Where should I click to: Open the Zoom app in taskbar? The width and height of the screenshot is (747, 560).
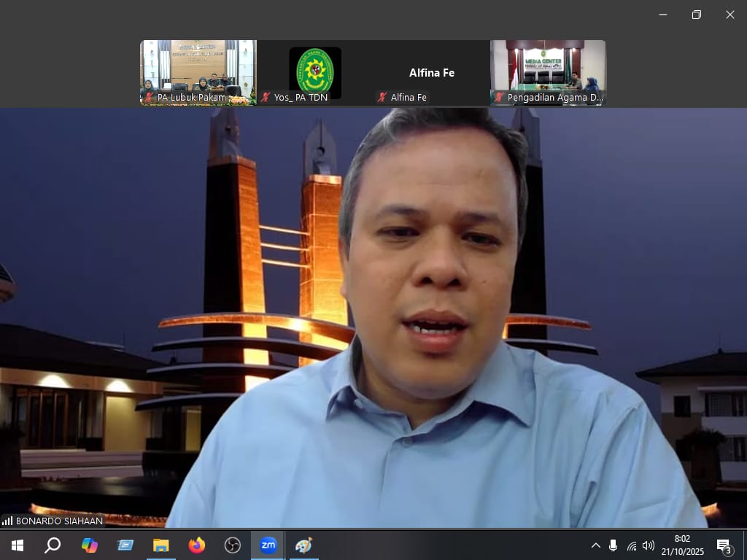point(268,545)
